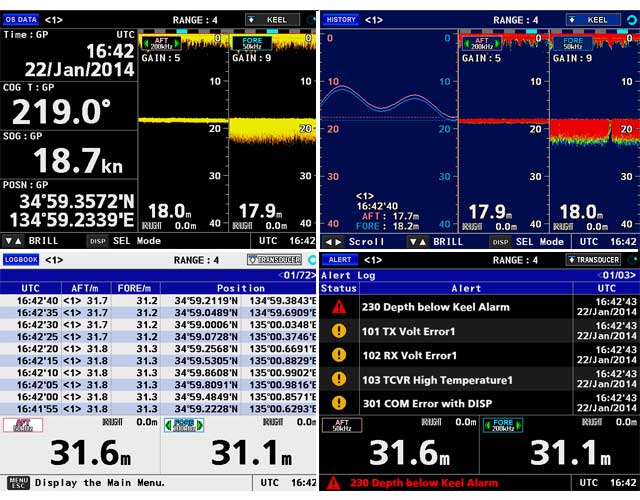Click Scroll left-right arrows icon in History panel

pyautogui.click(x=333, y=242)
